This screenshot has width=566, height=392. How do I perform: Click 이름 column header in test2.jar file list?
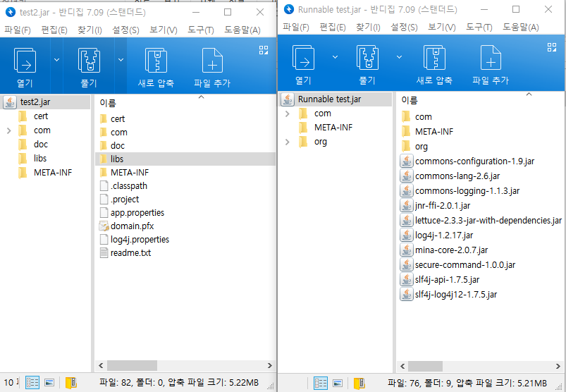108,103
